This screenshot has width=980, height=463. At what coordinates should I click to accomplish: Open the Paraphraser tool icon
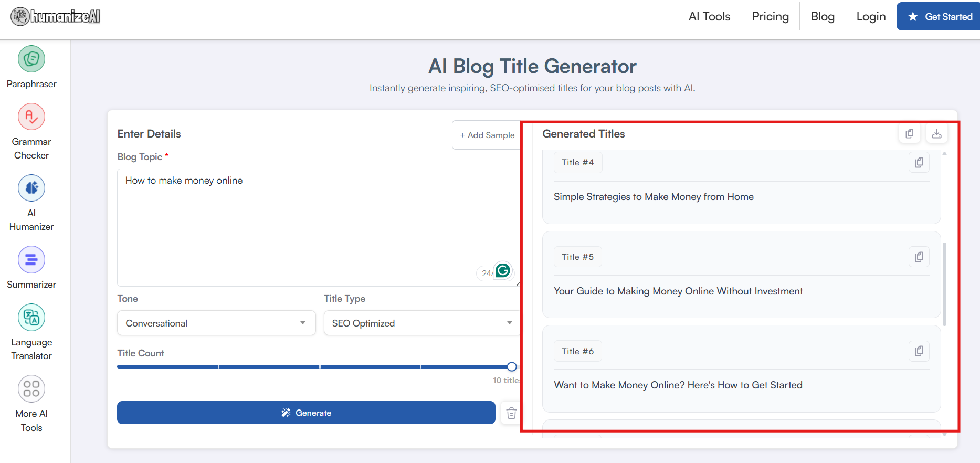31,59
